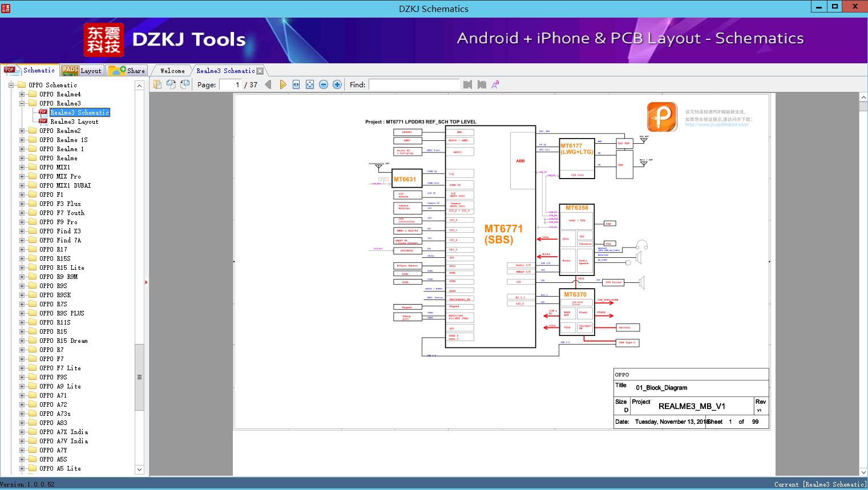Expand the OPPO Realme2 folder
Screen dimensions: 868x490
[x=22, y=131]
